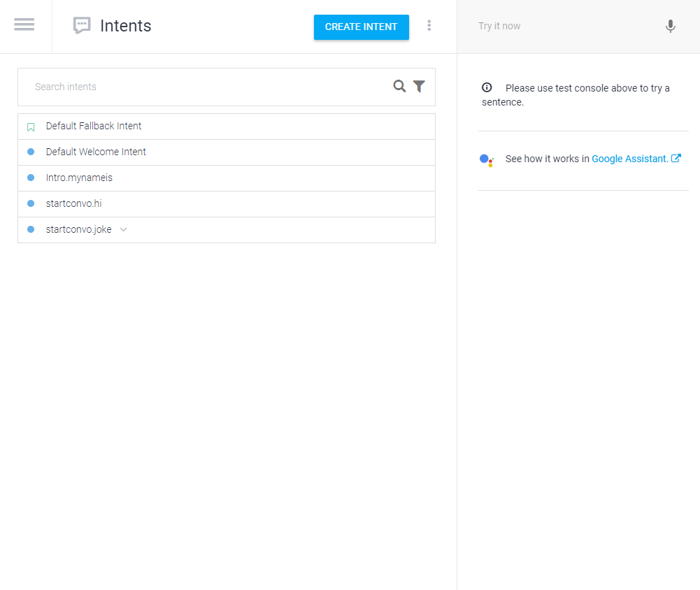700x590 pixels.
Task: Click the bookmark icon beside Default Fallback Intent
Action: click(x=31, y=127)
